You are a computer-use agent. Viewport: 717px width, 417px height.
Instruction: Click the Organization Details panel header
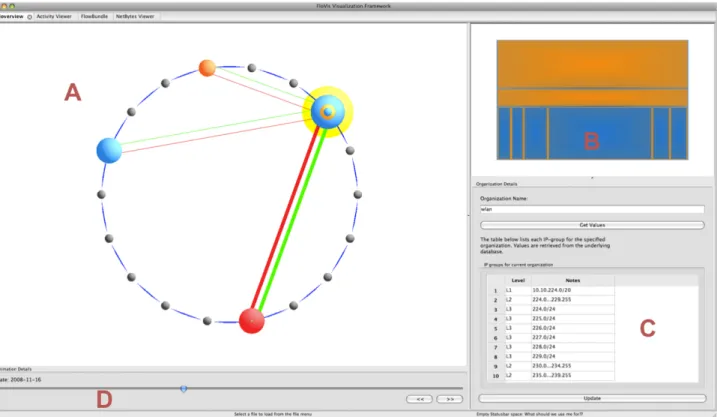tap(497, 184)
